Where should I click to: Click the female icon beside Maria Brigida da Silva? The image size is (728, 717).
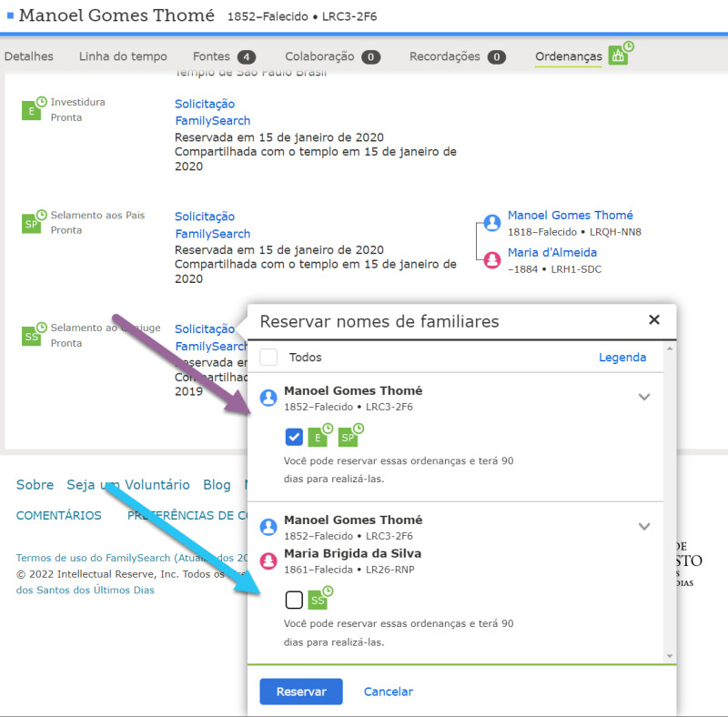coord(268,560)
